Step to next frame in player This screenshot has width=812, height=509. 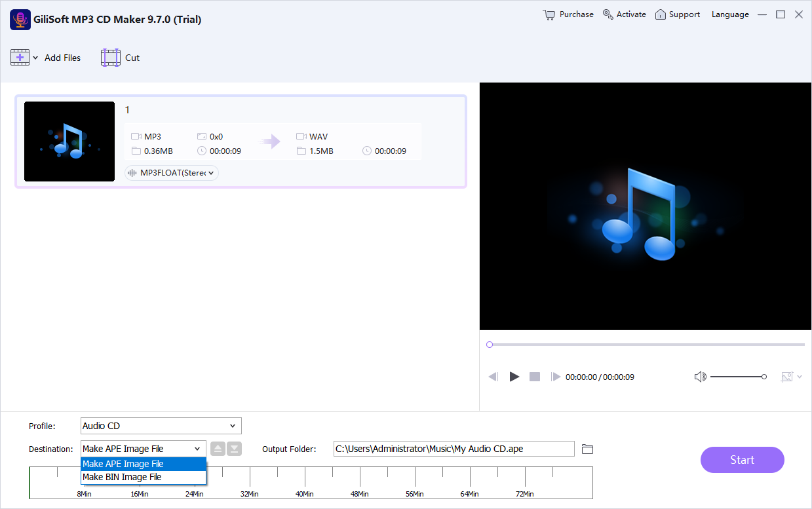tap(556, 377)
